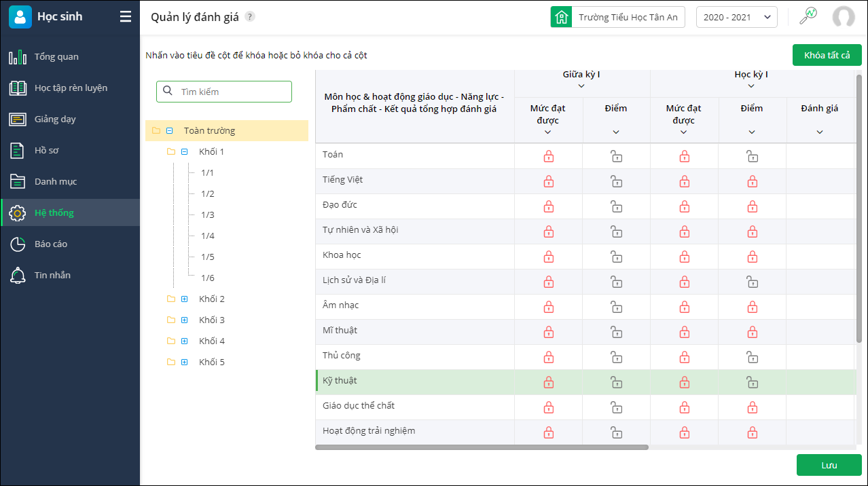Expand the Khối 2 tree node
Viewport: 868px width, 486px height.
pos(184,299)
